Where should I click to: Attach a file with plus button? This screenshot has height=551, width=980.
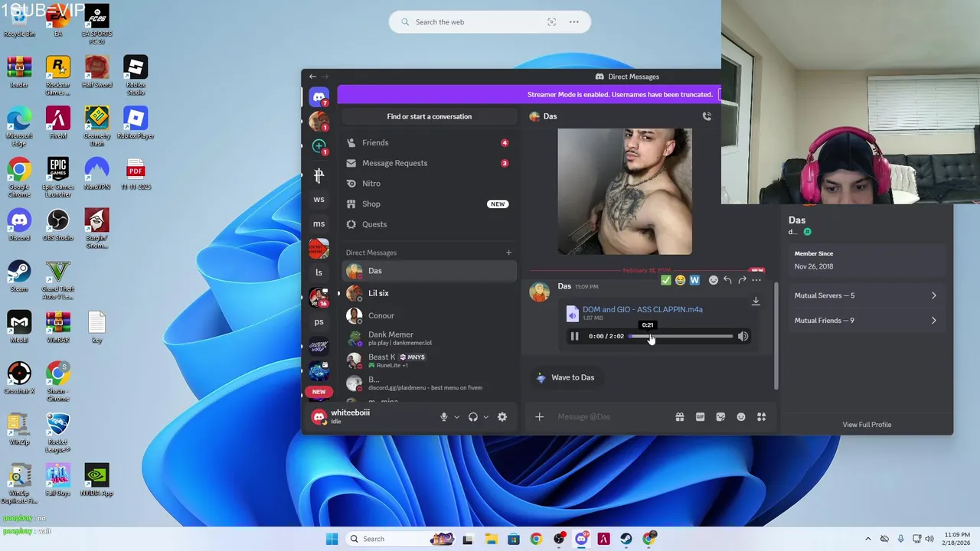tap(539, 417)
